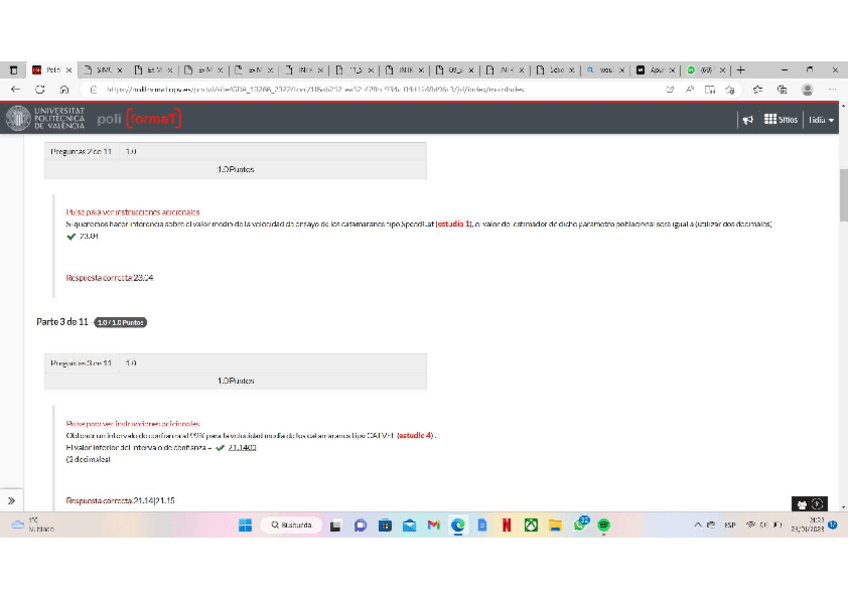The width and height of the screenshot is (848, 599).
Task: Open the Mail app on the taskbar
Action: [x=409, y=525]
